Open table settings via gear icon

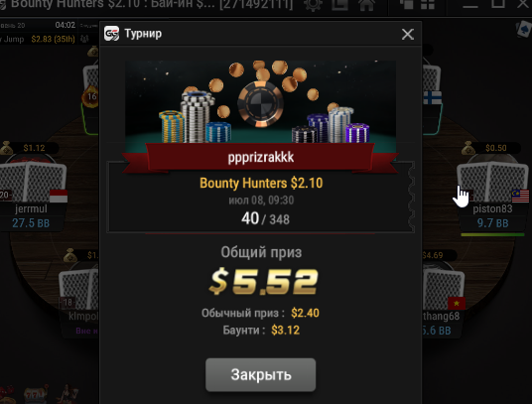[x=312, y=5]
